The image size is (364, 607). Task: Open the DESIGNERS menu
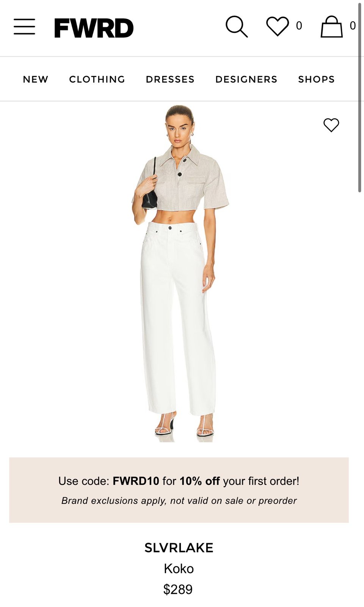(246, 79)
